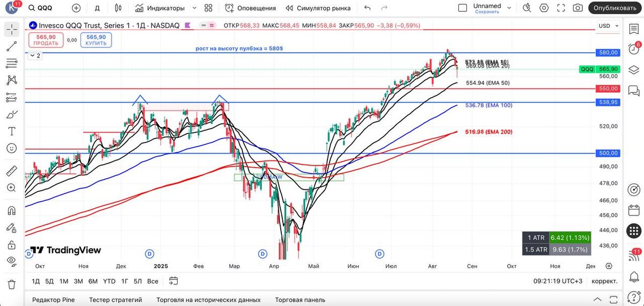Viewport: 644px width, 306px height.
Task: Select chart layout square icon
Action: [463, 8]
